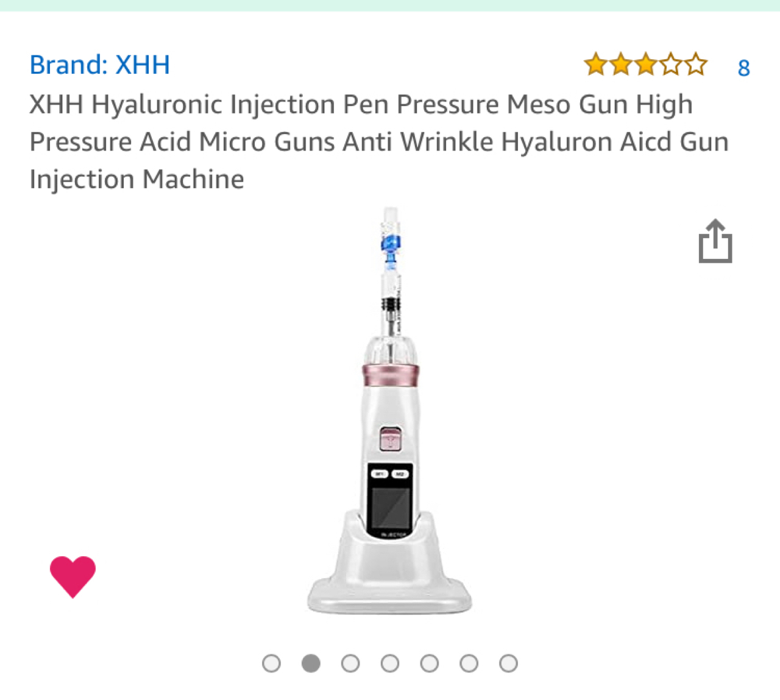Open the injection pen product photo
The image size is (780, 700).
[390, 411]
